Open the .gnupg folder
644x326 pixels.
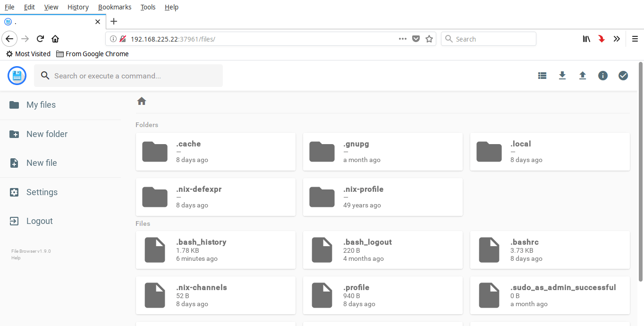click(x=383, y=152)
